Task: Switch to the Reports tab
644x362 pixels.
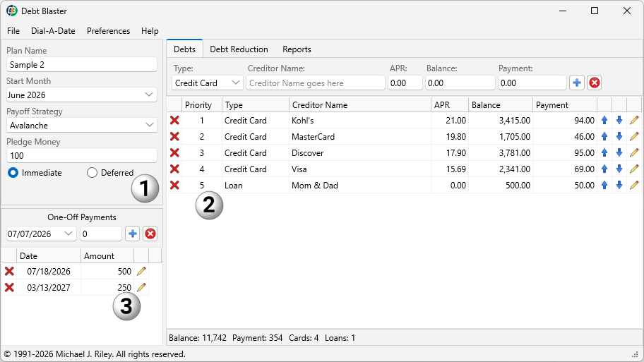Action: [x=297, y=49]
